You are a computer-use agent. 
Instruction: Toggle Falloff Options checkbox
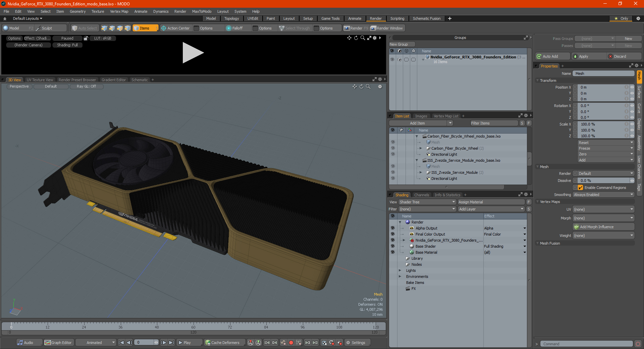pos(256,28)
